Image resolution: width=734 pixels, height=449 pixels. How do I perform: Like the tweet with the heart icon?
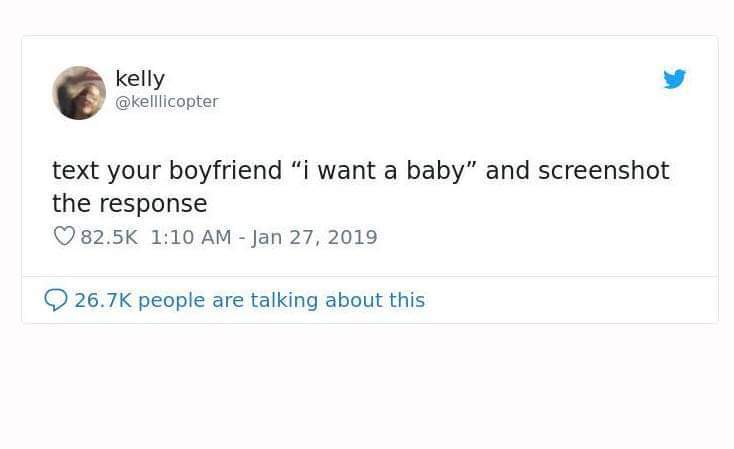(63, 237)
